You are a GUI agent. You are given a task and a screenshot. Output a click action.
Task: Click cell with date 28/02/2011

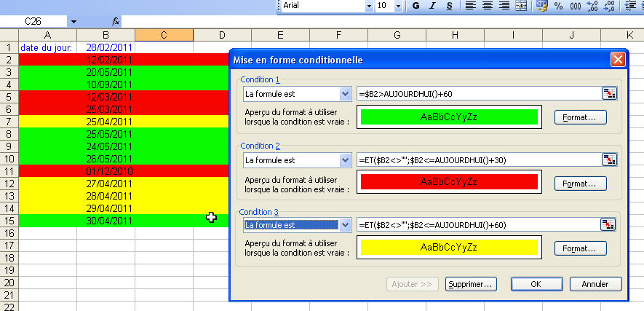pyautogui.click(x=106, y=47)
